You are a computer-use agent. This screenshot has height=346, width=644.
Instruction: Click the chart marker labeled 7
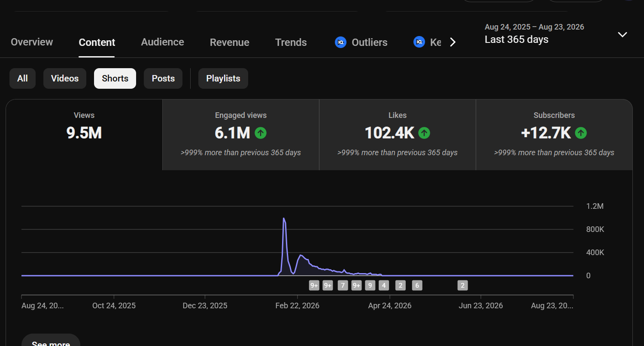(x=343, y=286)
